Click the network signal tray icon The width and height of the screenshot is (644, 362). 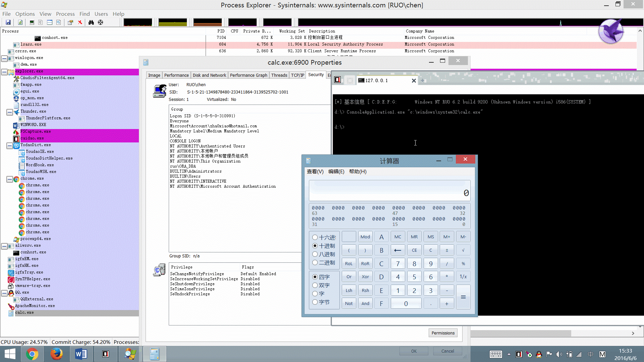(x=579, y=354)
